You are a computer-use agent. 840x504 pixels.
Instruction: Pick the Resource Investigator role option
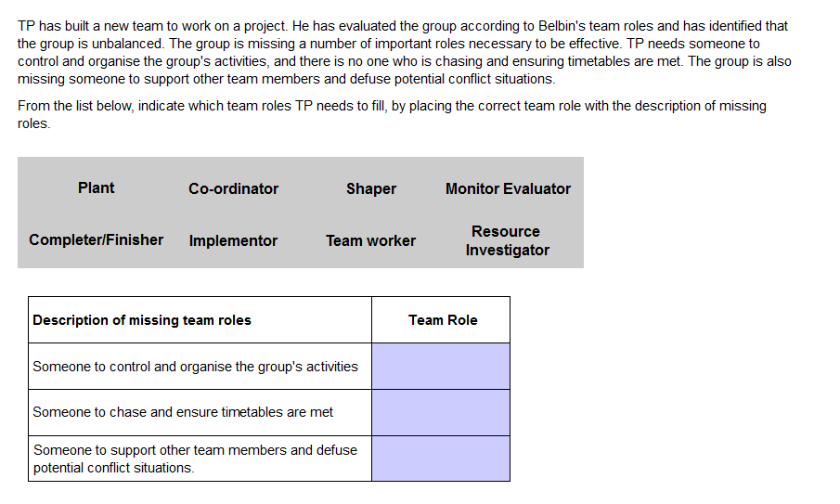click(507, 240)
